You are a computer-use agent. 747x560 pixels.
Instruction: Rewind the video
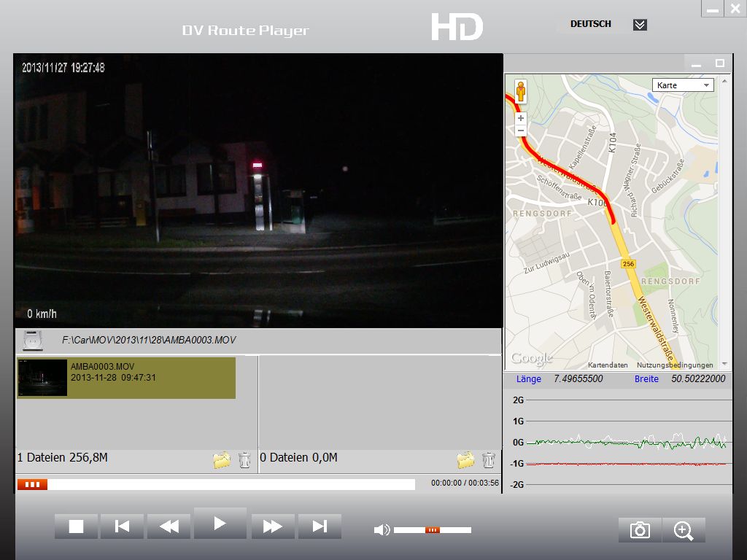(169, 526)
